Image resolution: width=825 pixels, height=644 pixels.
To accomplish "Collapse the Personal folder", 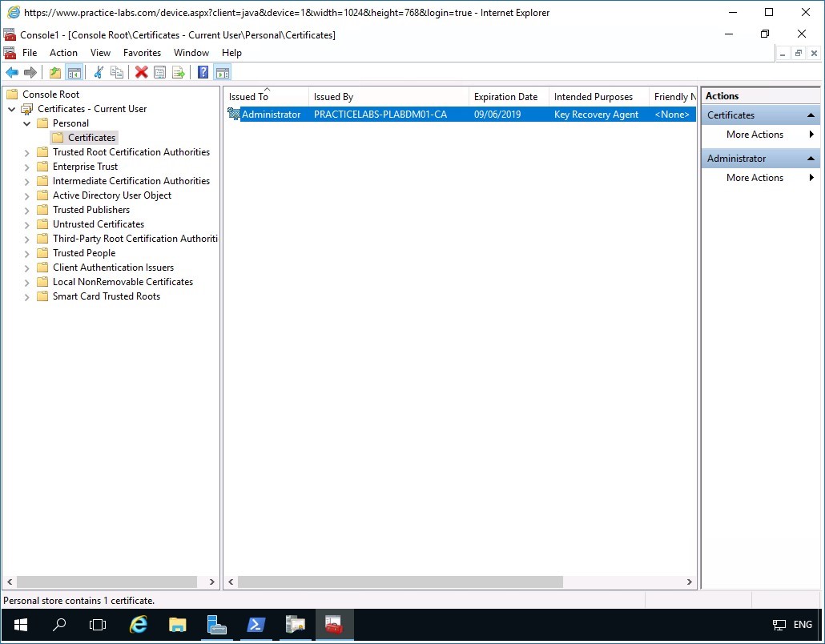I will coord(26,123).
